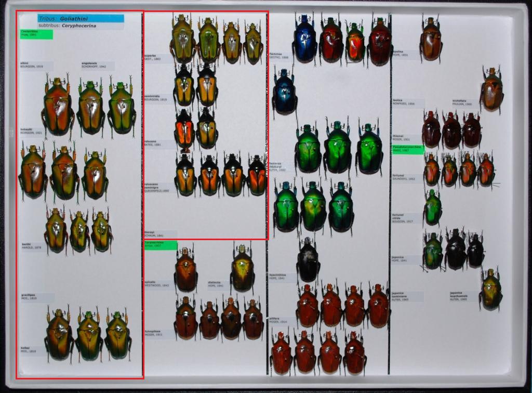Select the green Pseudotorynorrhina genus tag
The width and height of the screenshot is (532, 393).
pyautogui.click(x=407, y=149)
